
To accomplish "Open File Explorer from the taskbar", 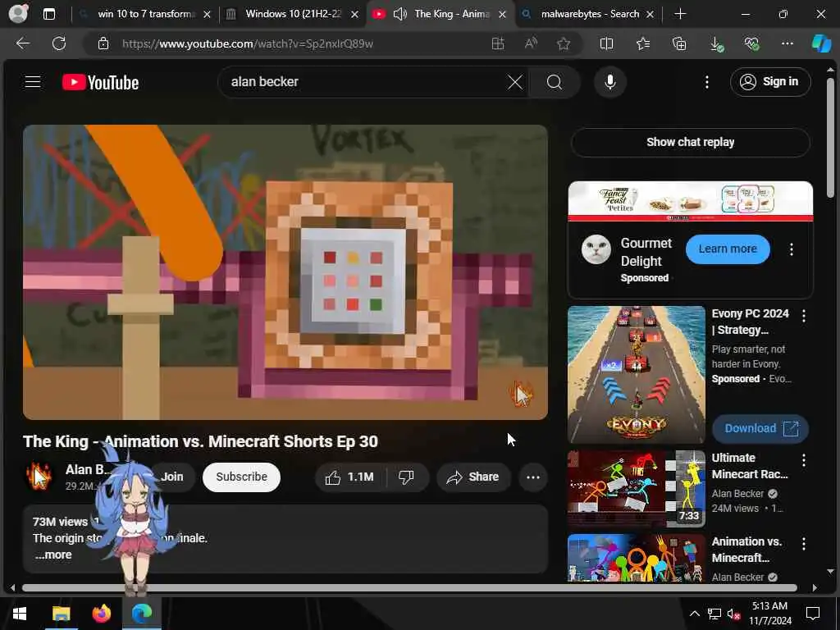I will 61,614.
